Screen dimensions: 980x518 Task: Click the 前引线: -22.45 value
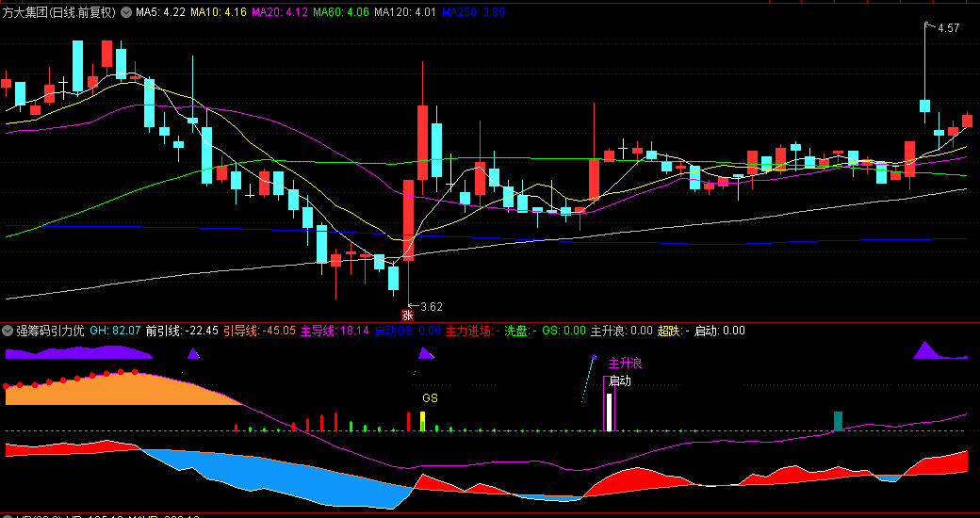[182, 331]
